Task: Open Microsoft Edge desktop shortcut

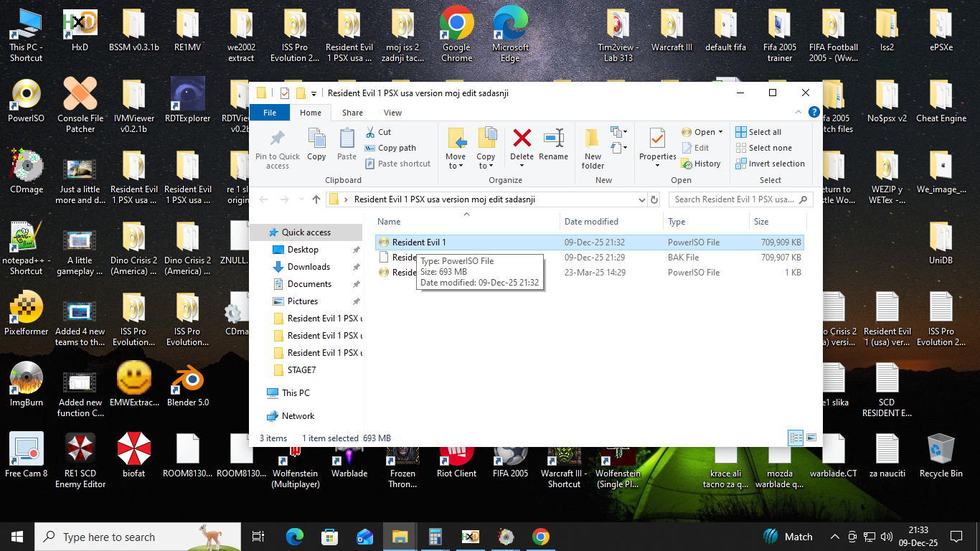Action: [x=510, y=34]
